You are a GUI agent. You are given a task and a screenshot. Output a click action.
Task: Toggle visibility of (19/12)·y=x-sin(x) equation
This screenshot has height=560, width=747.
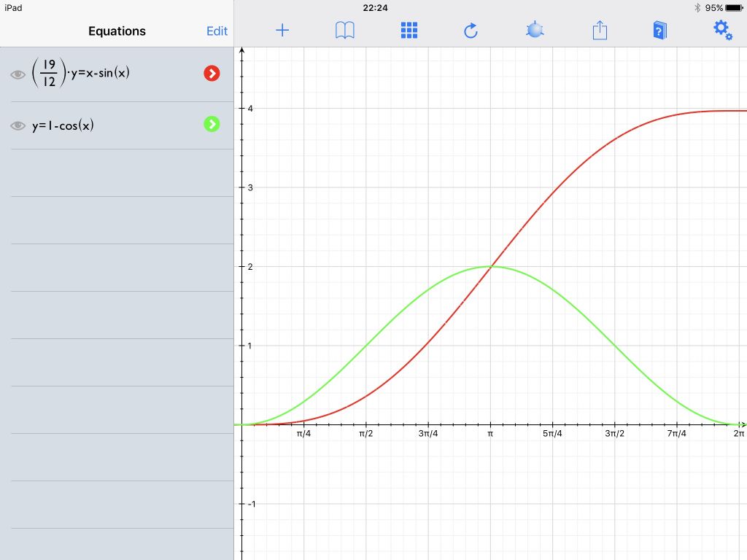point(18,74)
